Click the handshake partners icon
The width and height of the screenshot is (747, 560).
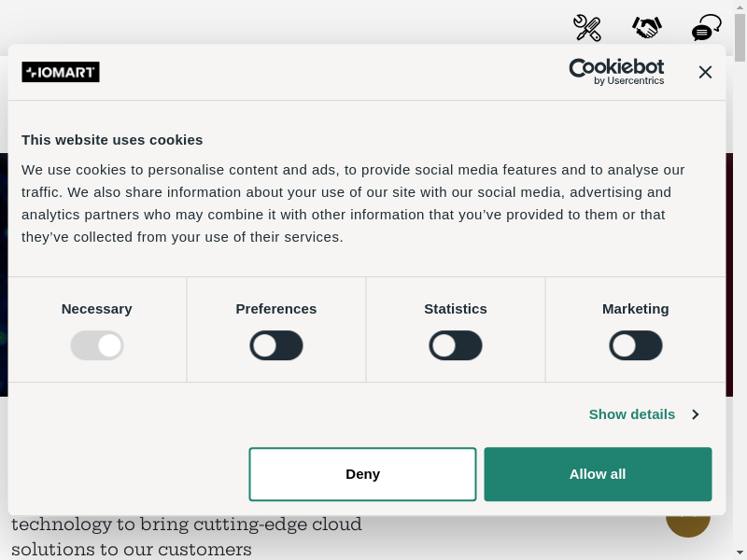(x=646, y=28)
